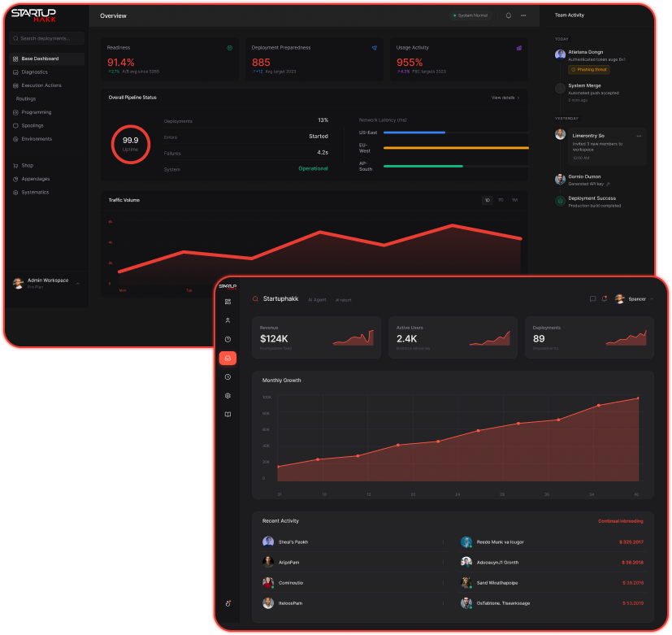Click the highlighted inbox icon in slim sidebar

pyautogui.click(x=228, y=358)
